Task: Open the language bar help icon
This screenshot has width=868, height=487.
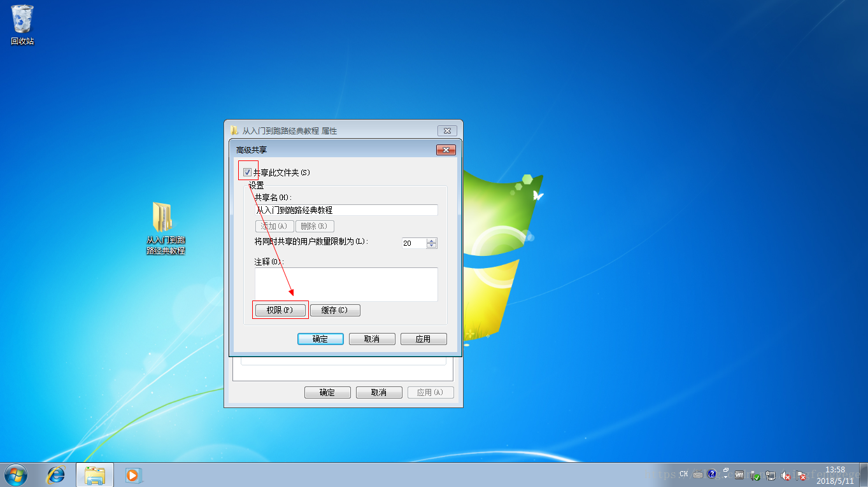Action: tap(711, 474)
